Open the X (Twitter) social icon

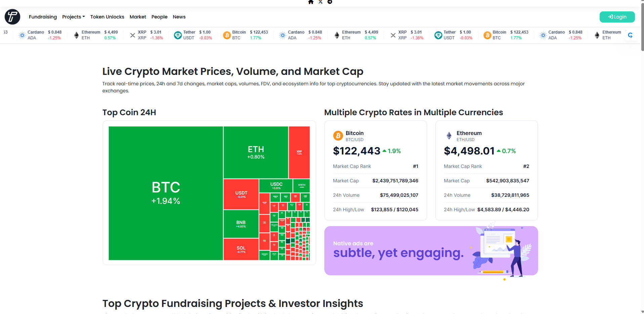pos(321,2)
